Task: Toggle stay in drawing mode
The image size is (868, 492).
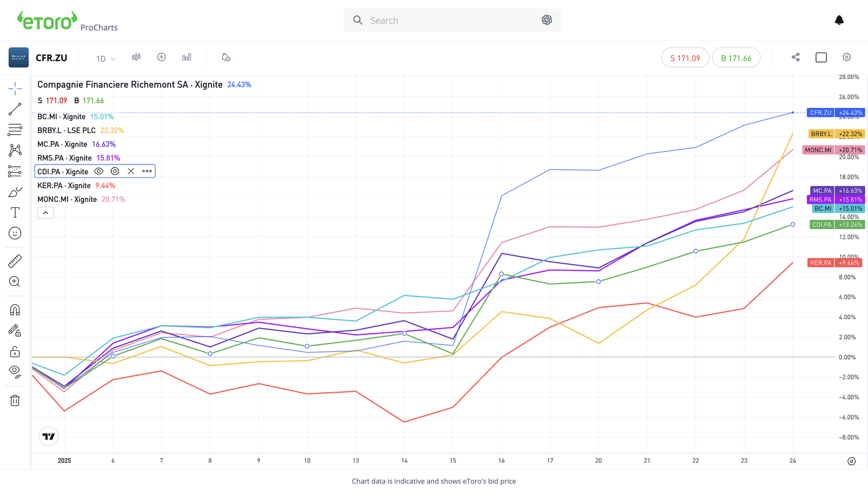Action: pos(15,330)
